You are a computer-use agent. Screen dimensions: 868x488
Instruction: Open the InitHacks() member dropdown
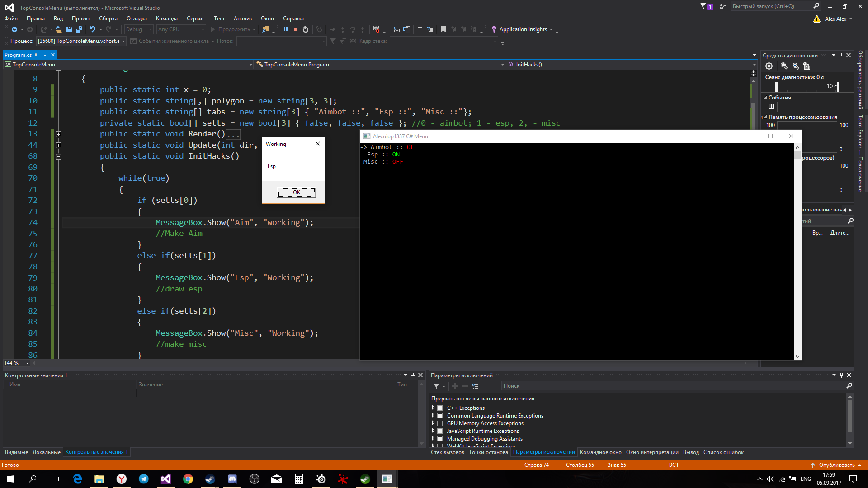tap(632, 65)
